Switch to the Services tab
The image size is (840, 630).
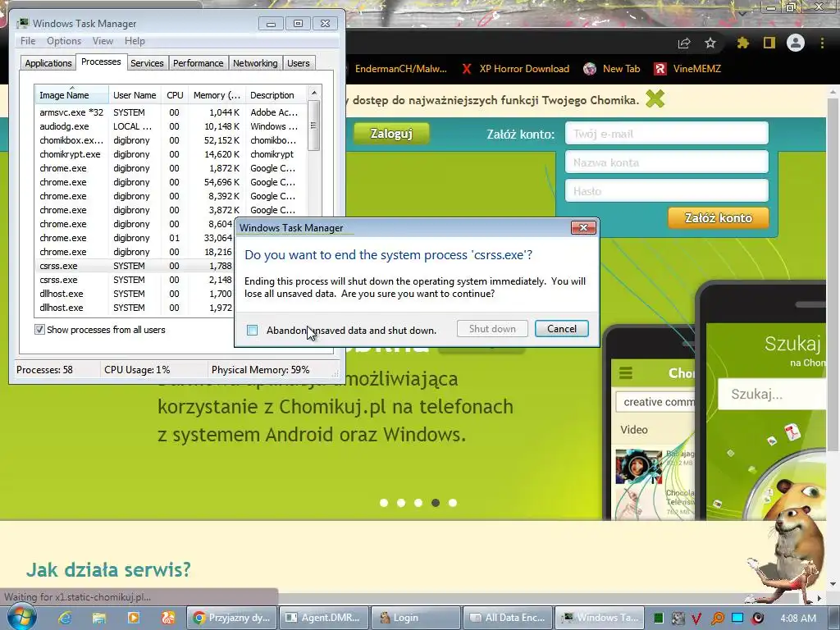[x=147, y=63]
